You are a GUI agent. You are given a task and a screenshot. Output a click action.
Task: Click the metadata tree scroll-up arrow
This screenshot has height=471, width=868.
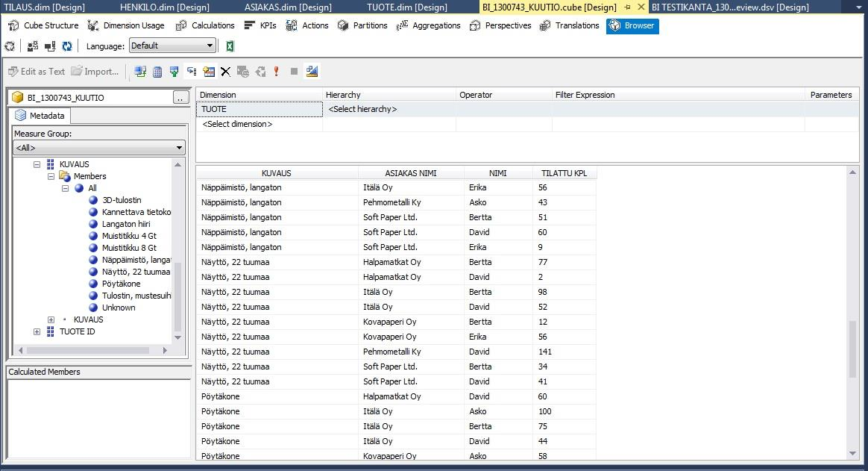tap(177, 164)
